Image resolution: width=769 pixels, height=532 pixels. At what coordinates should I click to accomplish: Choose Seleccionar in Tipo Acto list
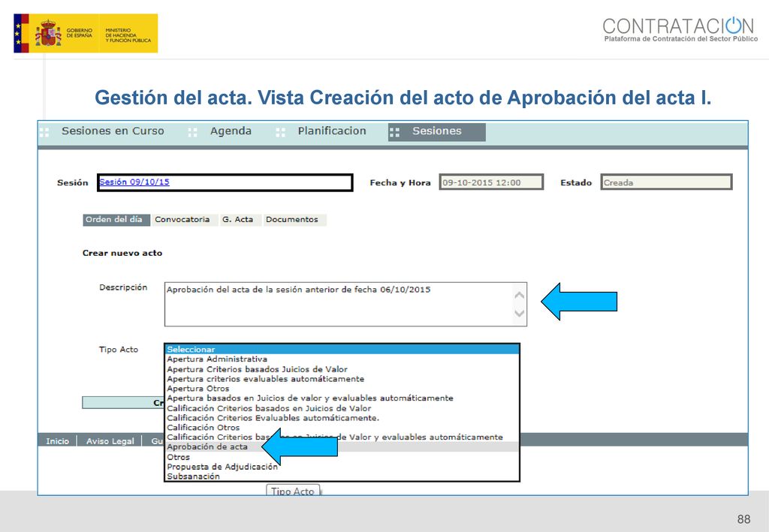tap(342, 349)
